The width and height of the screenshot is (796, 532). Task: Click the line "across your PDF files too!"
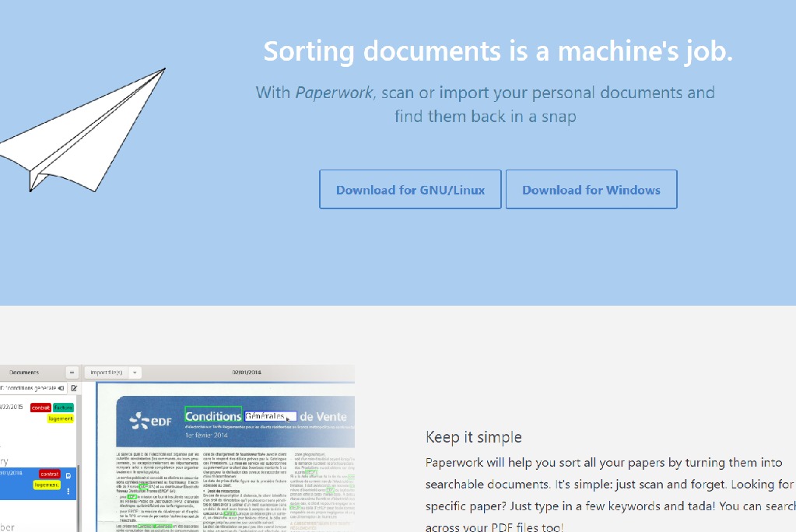(x=494, y=527)
